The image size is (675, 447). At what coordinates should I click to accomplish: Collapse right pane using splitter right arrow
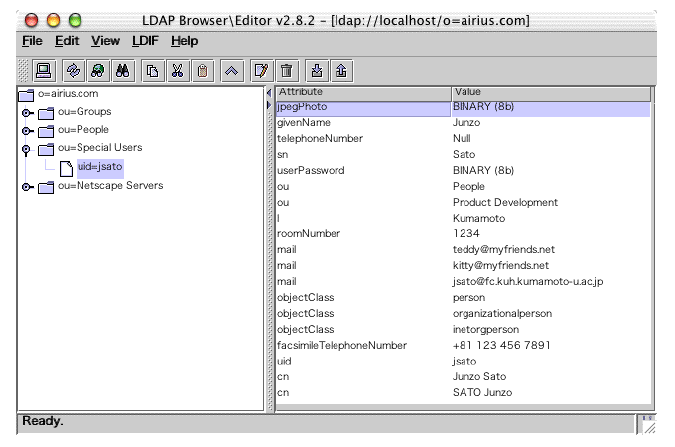269,105
